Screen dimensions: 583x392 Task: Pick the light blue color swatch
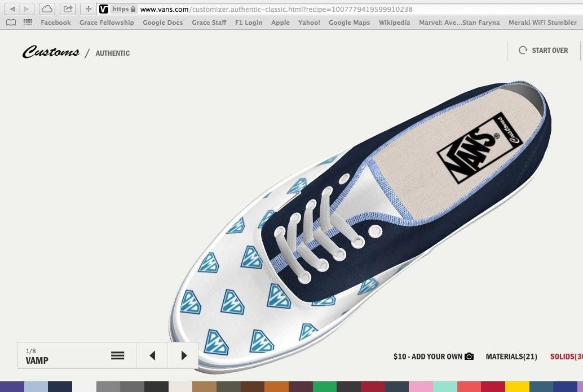36,386
